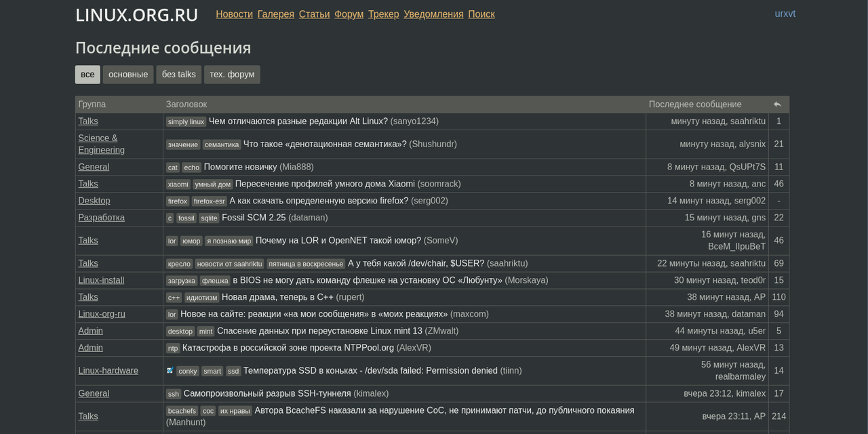Open the SSD temperature conky topic
Screen dimensions: 868x434
(370, 370)
